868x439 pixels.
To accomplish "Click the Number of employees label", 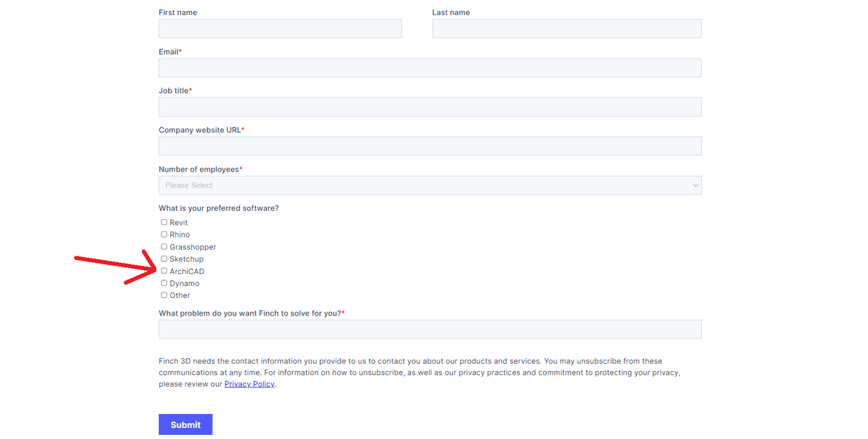I will point(201,170).
